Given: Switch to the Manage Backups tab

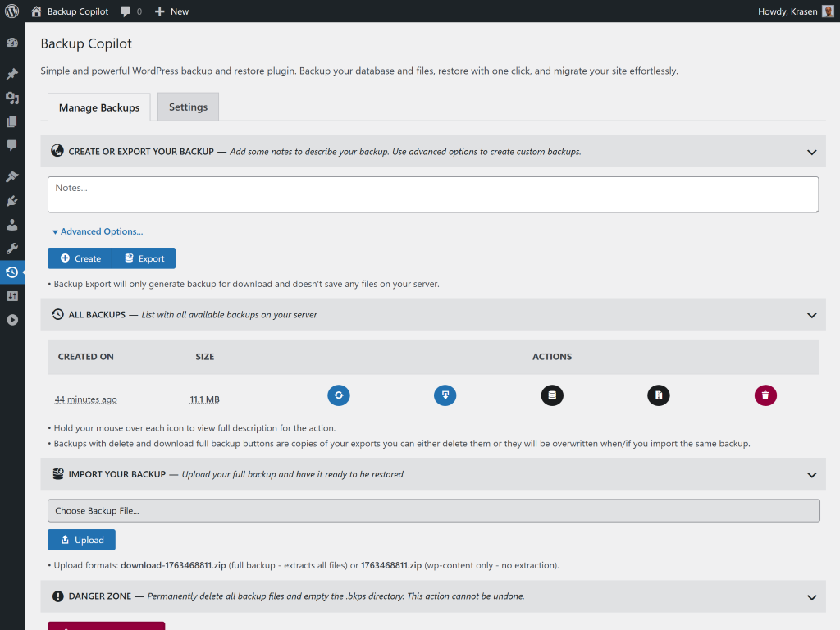Looking at the screenshot, I should tap(99, 107).
